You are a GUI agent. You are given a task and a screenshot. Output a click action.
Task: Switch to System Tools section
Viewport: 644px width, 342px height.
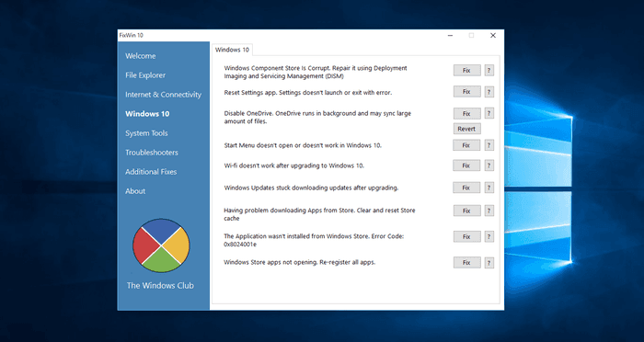pyautogui.click(x=146, y=133)
